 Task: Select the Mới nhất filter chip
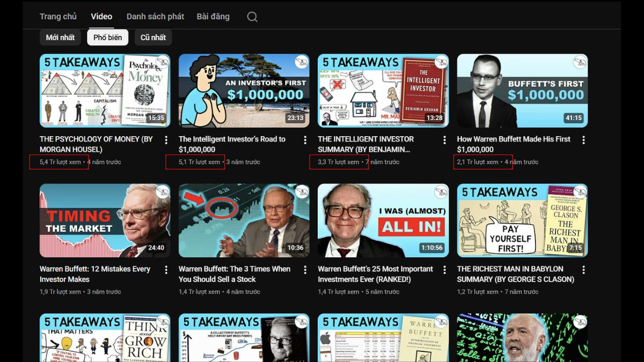(60, 37)
